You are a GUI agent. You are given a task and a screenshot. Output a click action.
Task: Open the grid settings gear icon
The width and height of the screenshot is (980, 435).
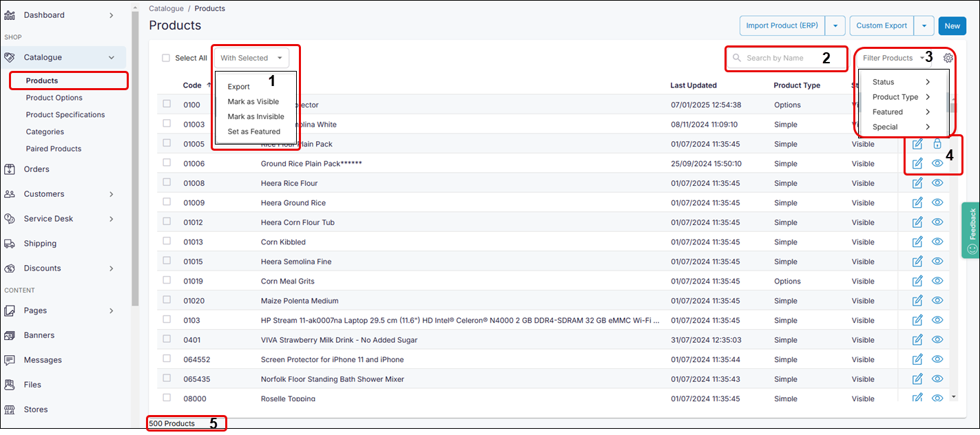click(x=948, y=58)
